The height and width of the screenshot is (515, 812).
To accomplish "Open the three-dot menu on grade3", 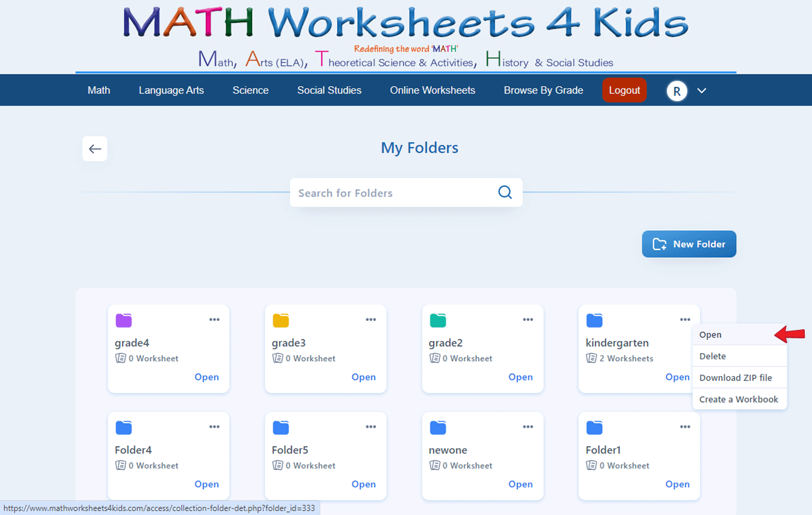I will pos(371,320).
